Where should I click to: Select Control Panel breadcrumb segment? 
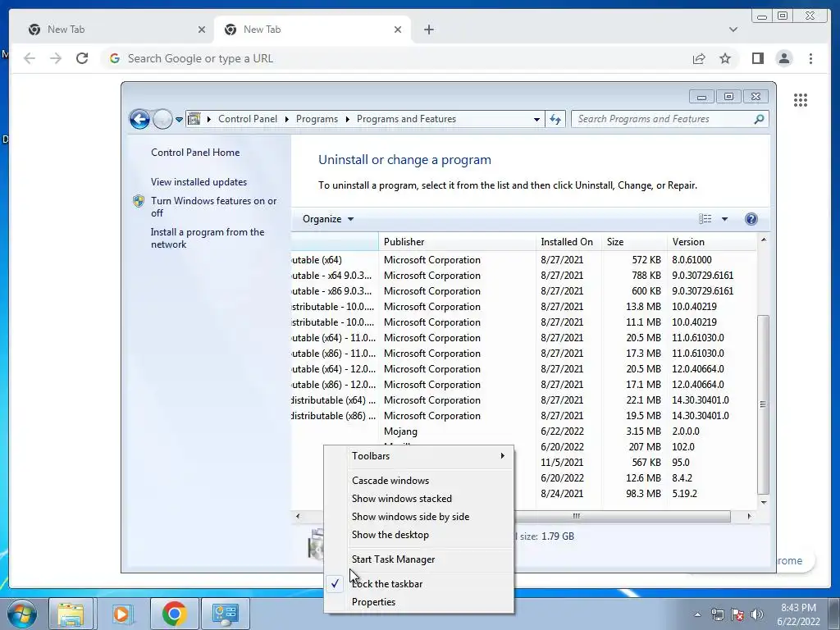tap(248, 119)
